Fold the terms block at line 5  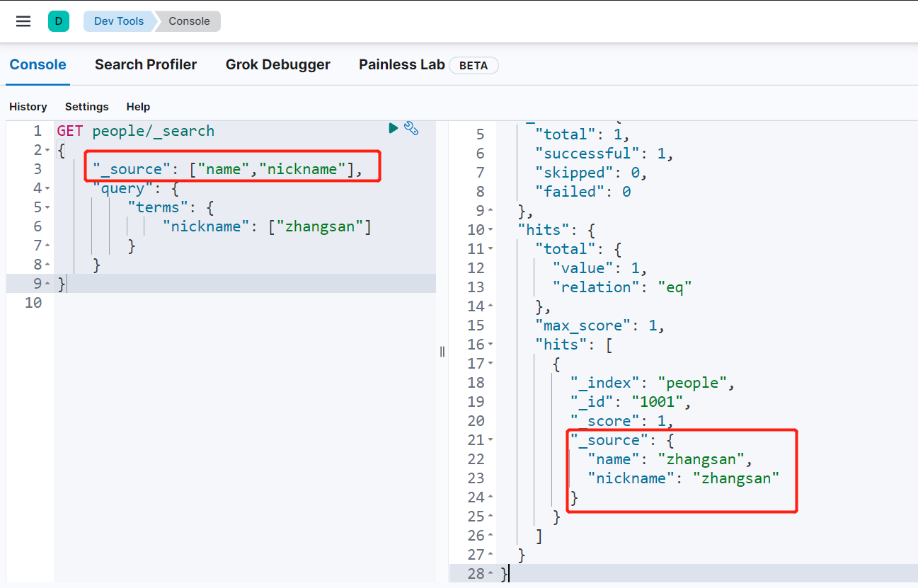coord(47,207)
